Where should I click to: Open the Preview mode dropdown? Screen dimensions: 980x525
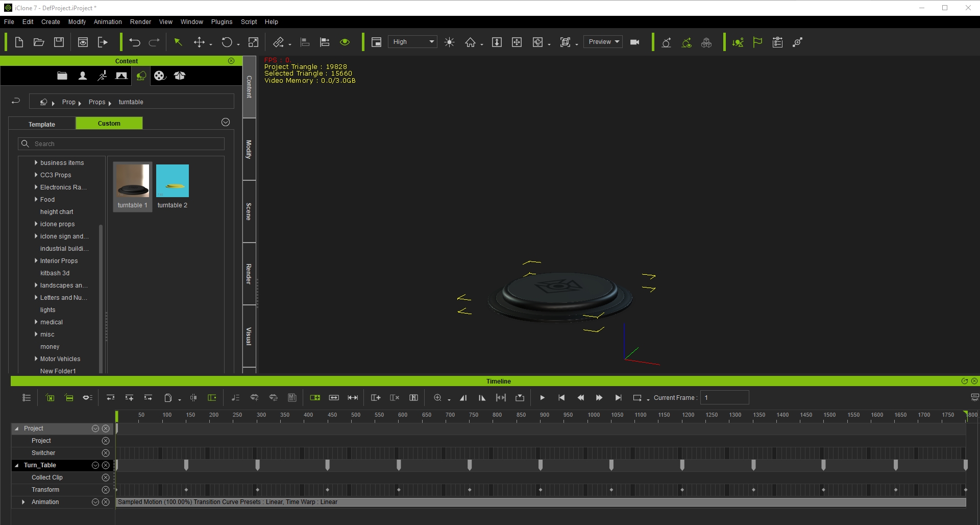coord(603,42)
